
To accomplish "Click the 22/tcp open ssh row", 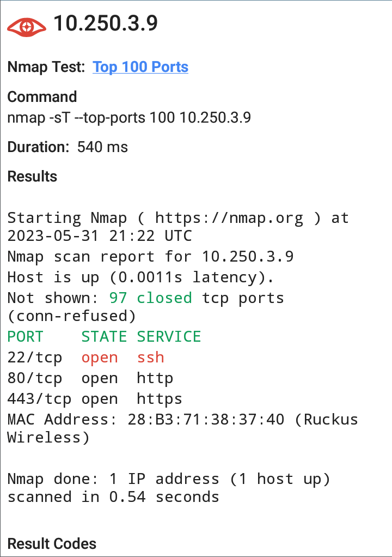I will (86, 358).
